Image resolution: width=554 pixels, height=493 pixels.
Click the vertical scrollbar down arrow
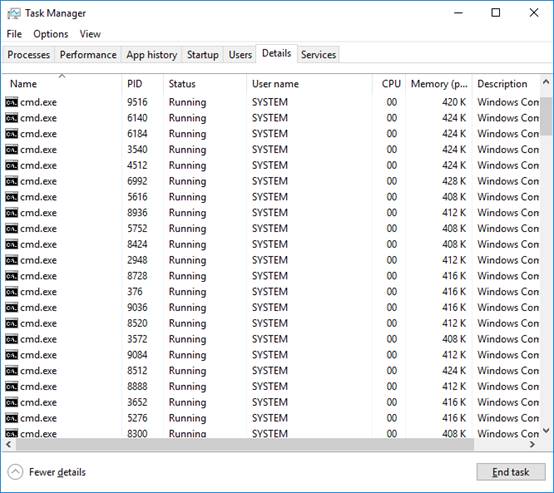[x=546, y=430]
